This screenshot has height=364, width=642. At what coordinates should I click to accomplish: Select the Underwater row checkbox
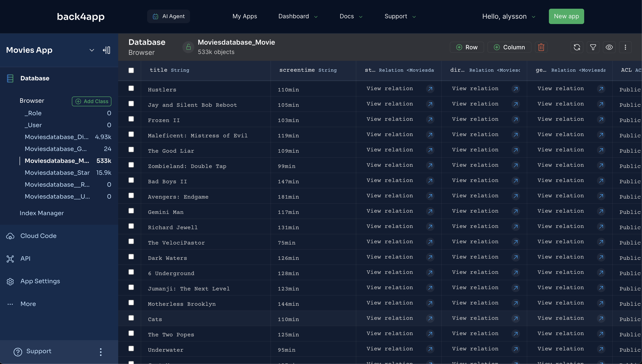pyautogui.click(x=131, y=348)
